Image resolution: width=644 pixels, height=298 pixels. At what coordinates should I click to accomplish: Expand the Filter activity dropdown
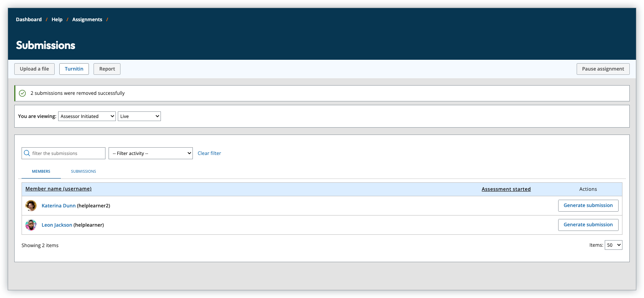click(x=151, y=153)
